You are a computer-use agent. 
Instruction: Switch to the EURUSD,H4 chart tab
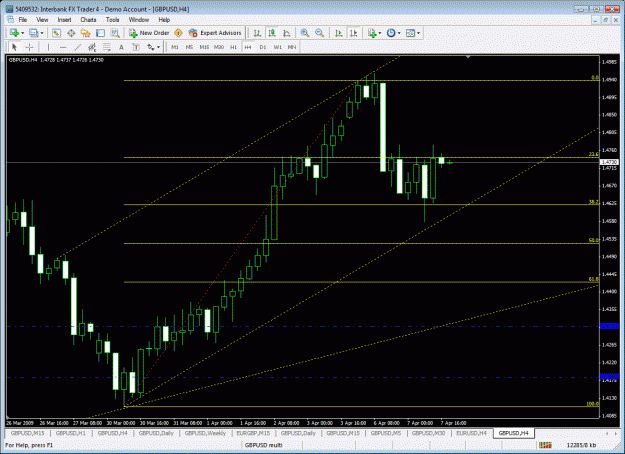tap(472, 433)
